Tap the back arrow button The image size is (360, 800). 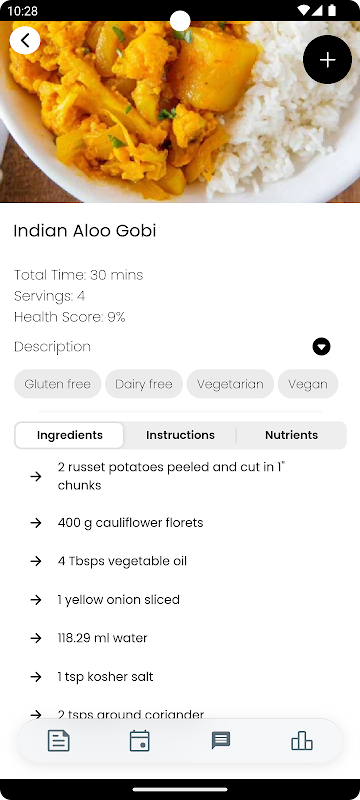point(25,40)
